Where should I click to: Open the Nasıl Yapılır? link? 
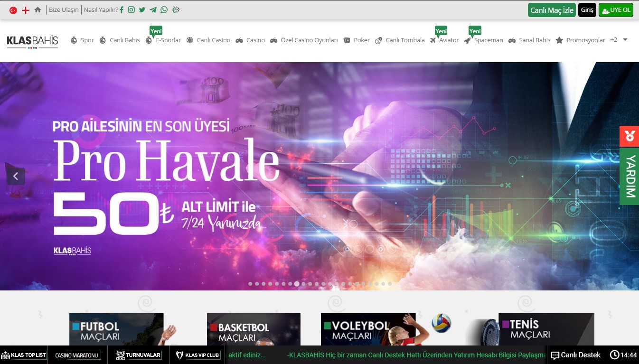pyautogui.click(x=101, y=10)
